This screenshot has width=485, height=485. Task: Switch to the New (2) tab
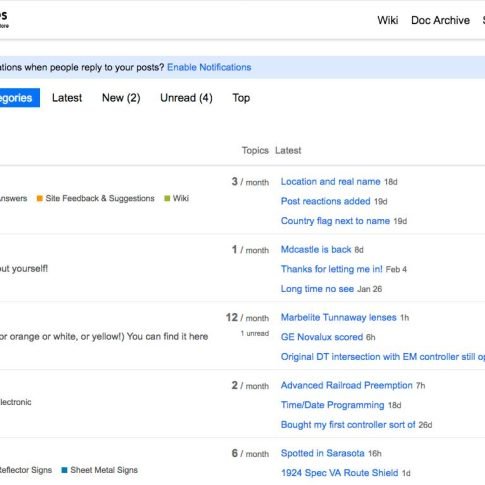point(121,98)
